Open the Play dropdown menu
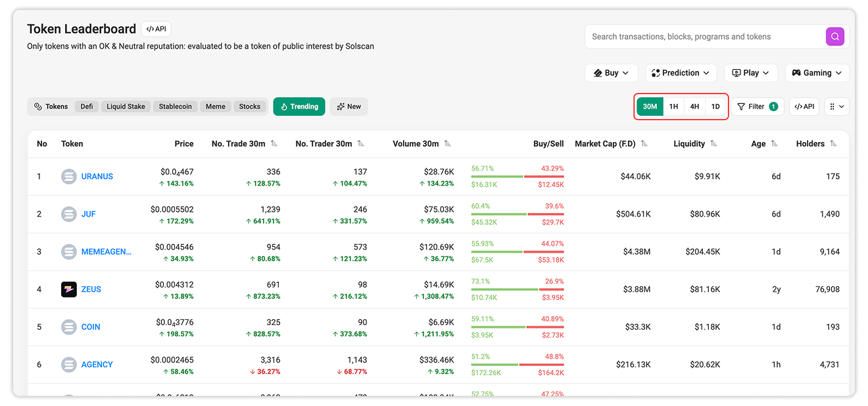 click(x=751, y=73)
